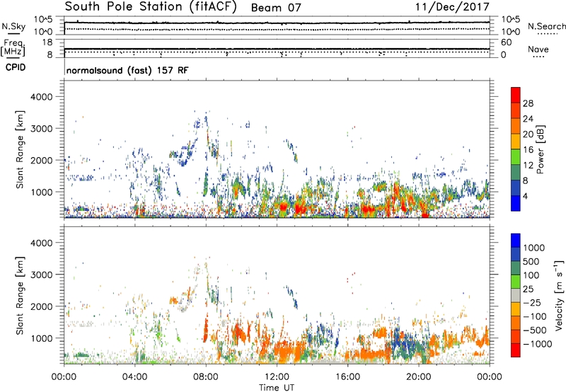Screen dimensions: 566x392
Task: Pick the bright blue top Velocity colorbar segment
Action: 516,241
